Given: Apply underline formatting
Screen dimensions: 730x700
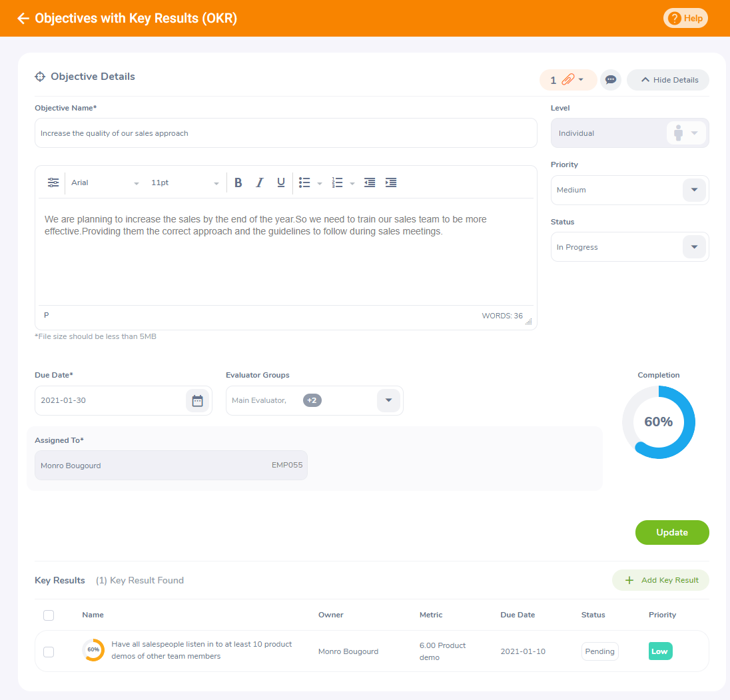Looking at the screenshot, I should tap(280, 182).
